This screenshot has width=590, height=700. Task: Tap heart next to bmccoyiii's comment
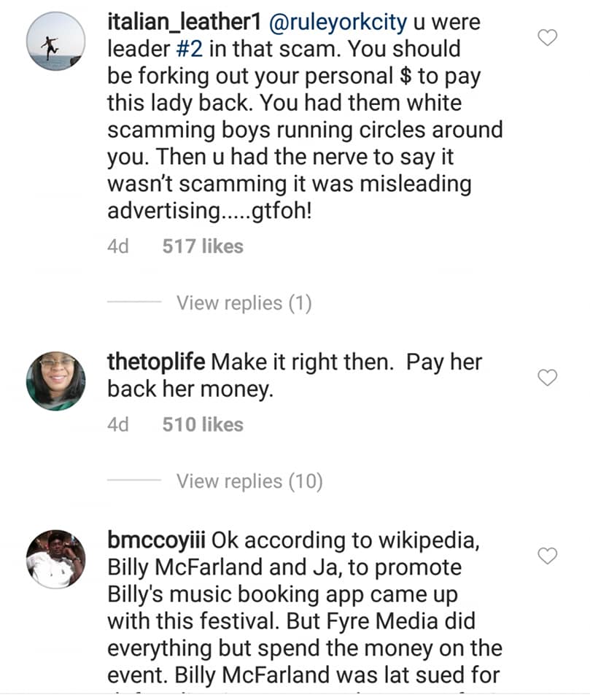point(547,556)
